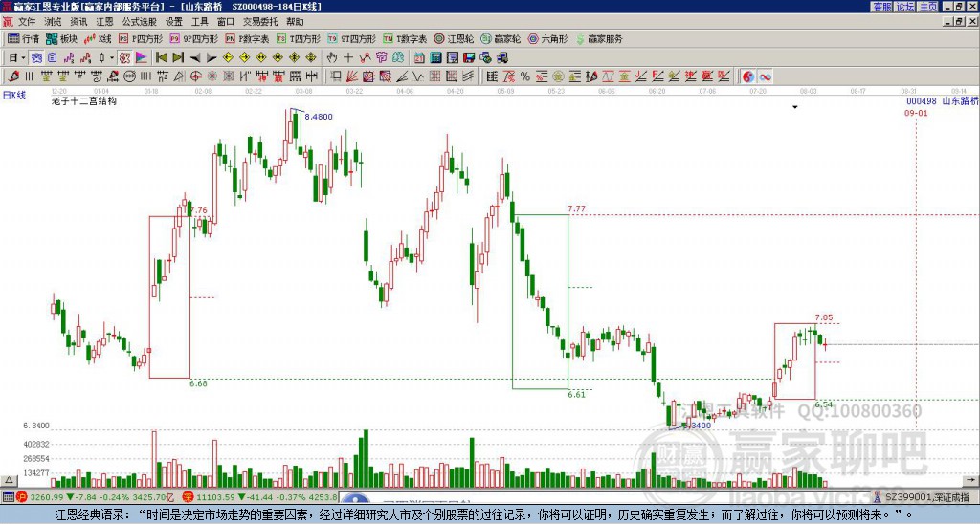Open the P四方形 tool
Image resolution: width=980 pixels, height=524 pixels.
tap(141, 38)
